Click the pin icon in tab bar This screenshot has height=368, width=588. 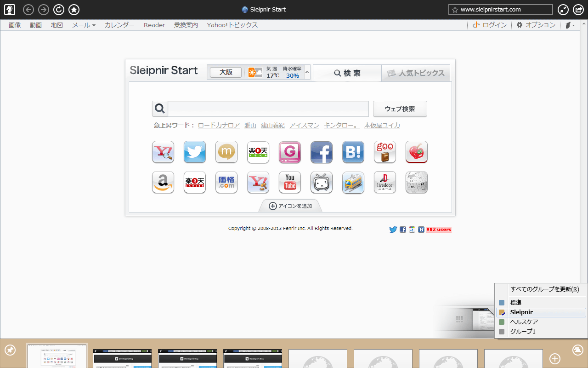click(10, 350)
